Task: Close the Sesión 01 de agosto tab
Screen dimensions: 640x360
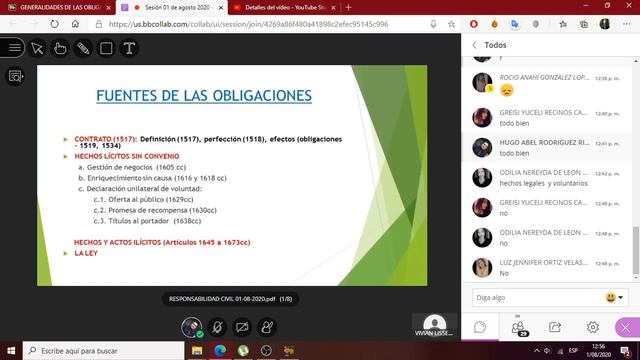Action: tap(221, 7)
